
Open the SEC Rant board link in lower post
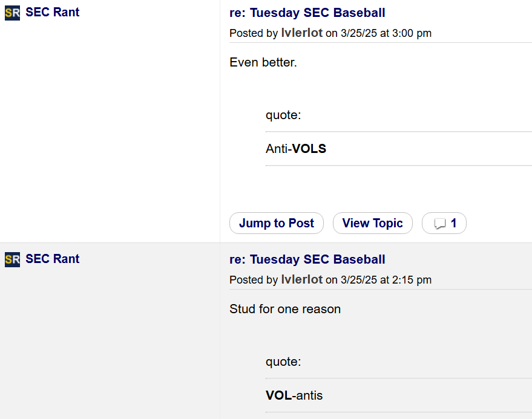[x=52, y=259]
